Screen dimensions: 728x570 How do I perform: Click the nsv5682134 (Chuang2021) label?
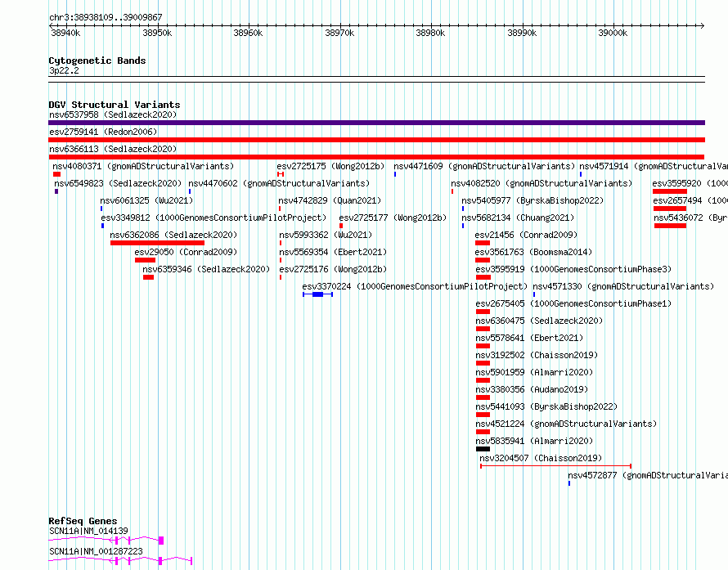coord(518,218)
